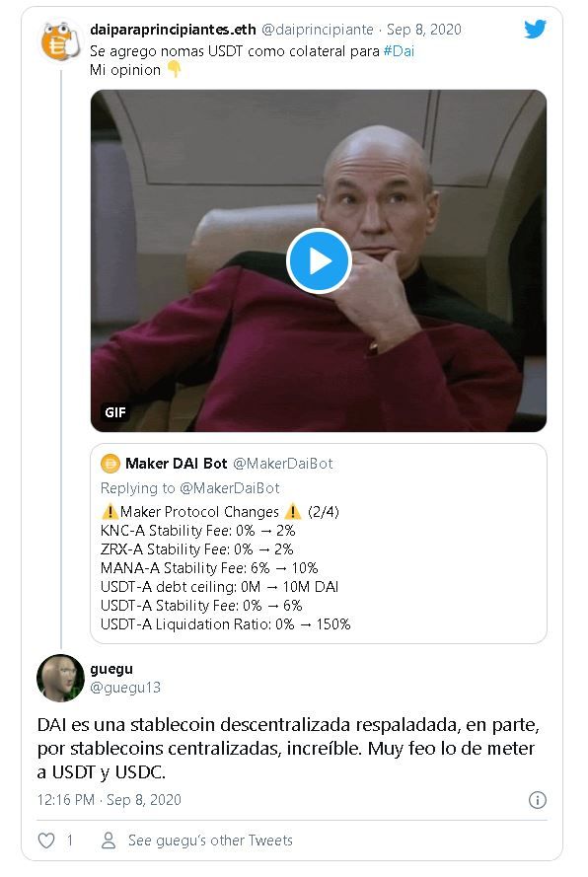Like the tweet with the heart icon
Viewport: 588px width, 877px height.
[45, 840]
